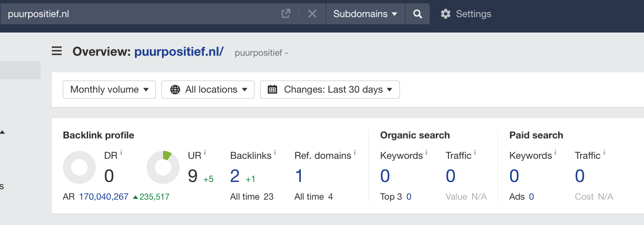Clear the search field with the X icon
Viewport: 644px width, 225px height.
pyautogui.click(x=312, y=14)
